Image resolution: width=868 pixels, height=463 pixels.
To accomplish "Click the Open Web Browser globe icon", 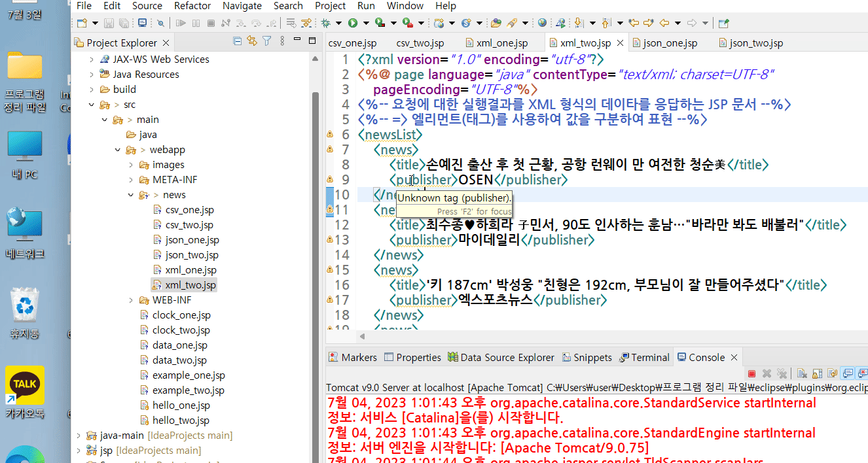I will pos(542,23).
